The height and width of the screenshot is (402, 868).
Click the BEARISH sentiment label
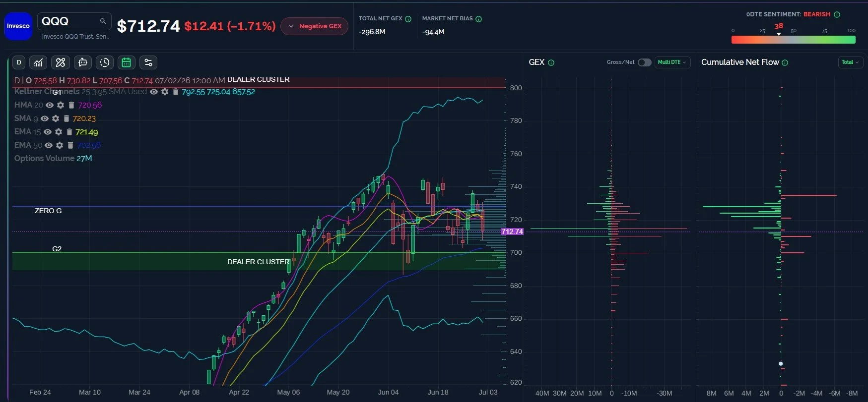(817, 14)
